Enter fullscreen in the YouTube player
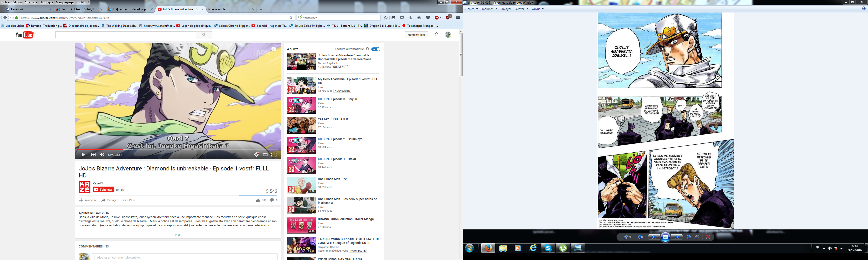This screenshot has width=868, height=260. tap(274, 155)
